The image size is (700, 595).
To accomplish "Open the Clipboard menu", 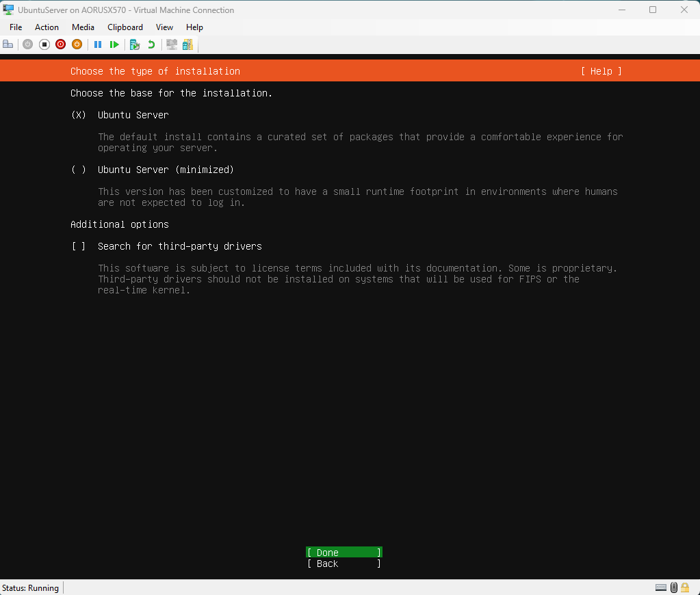I will (125, 27).
